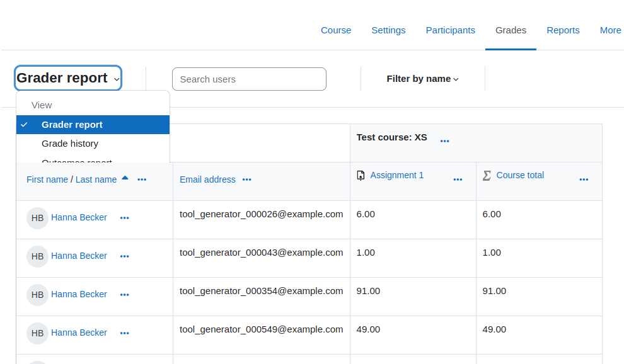
Task: Click the ascending sort arrow by Last name
Action: tap(125, 178)
